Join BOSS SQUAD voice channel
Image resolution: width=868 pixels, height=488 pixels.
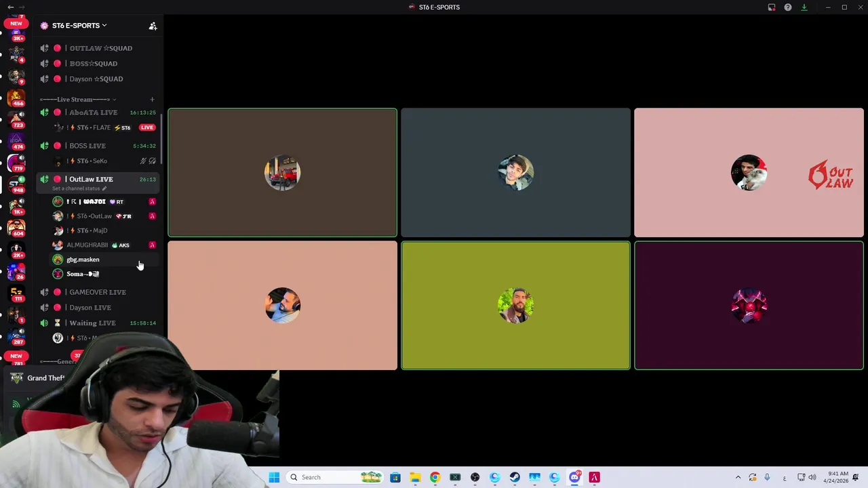point(98,64)
